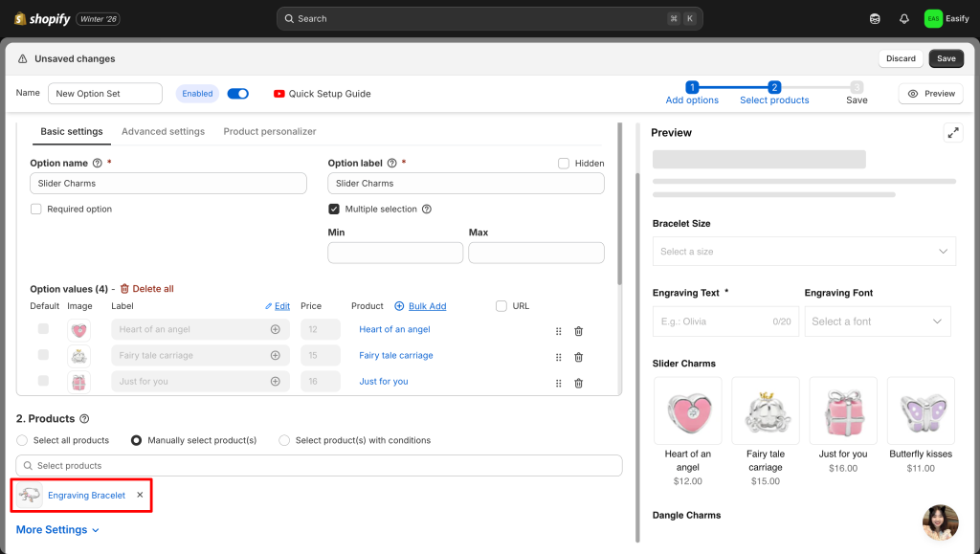
Task: Switch to the Advanced settings tab
Action: (x=163, y=132)
